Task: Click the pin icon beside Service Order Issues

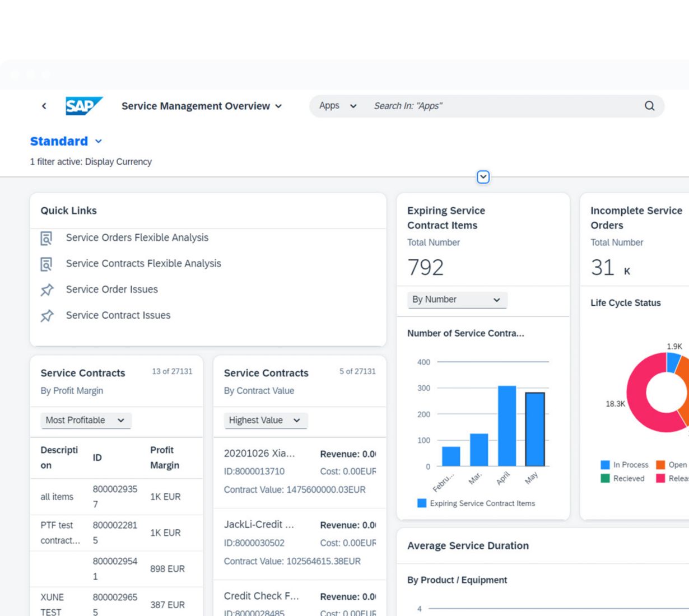Action: [x=47, y=290]
